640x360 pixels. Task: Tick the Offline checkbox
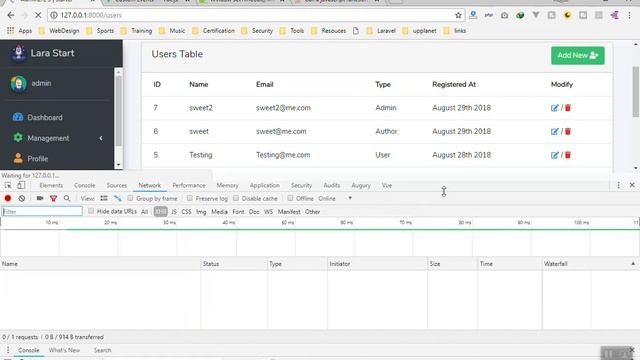[x=290, y=198]
